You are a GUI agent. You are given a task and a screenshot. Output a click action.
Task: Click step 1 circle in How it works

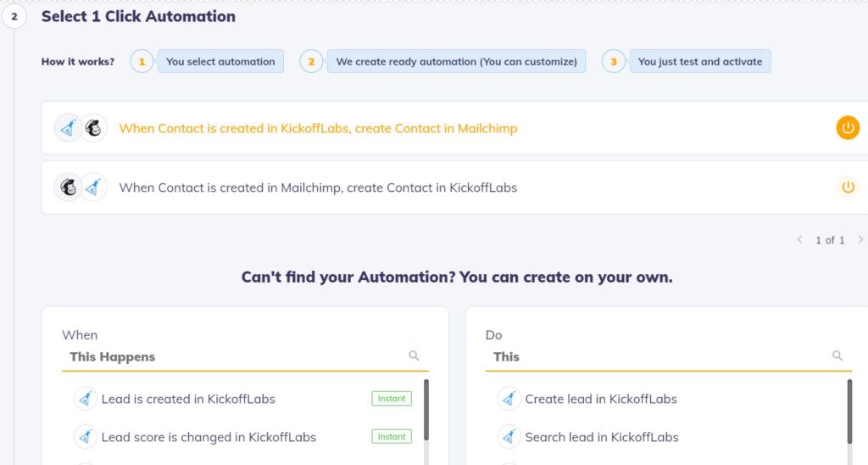click(x=142, y=62)
